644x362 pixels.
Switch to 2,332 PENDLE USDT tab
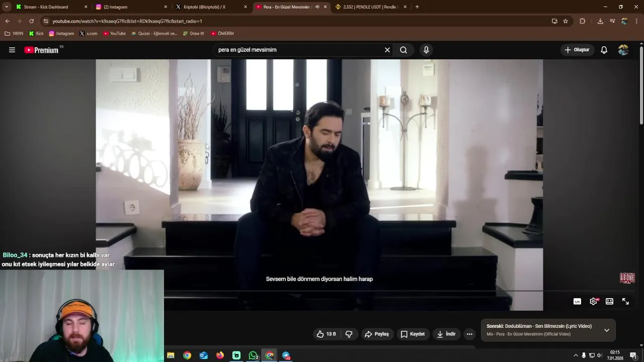[370, 7]
